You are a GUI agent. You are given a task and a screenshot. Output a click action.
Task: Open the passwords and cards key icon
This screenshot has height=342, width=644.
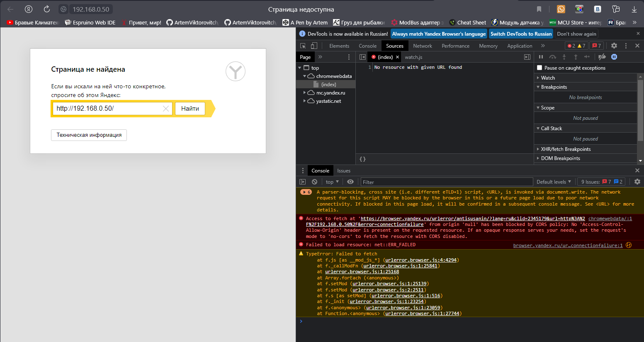pyautogui.click(x=616, y=9)
